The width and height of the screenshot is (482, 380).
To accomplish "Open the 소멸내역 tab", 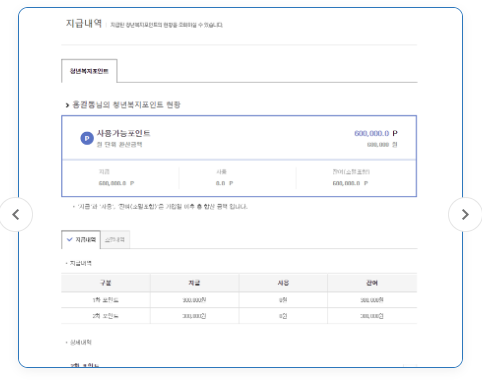I will [115, 240].
